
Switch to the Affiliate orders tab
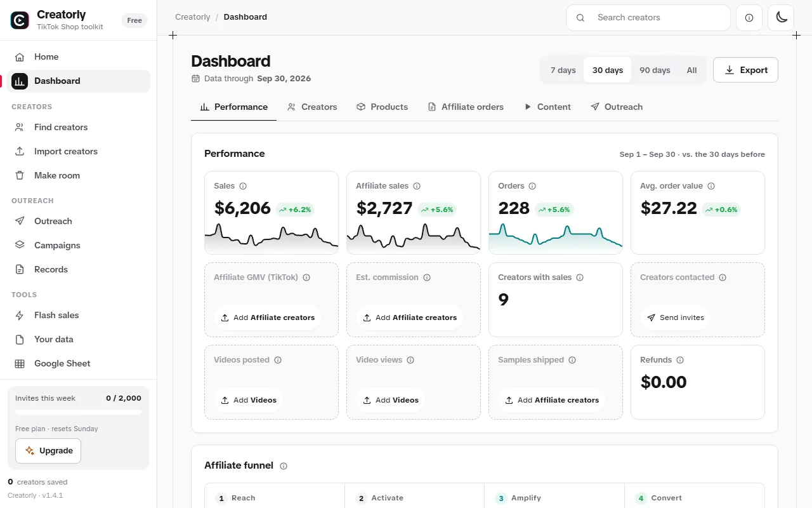(x=466, y=107)
